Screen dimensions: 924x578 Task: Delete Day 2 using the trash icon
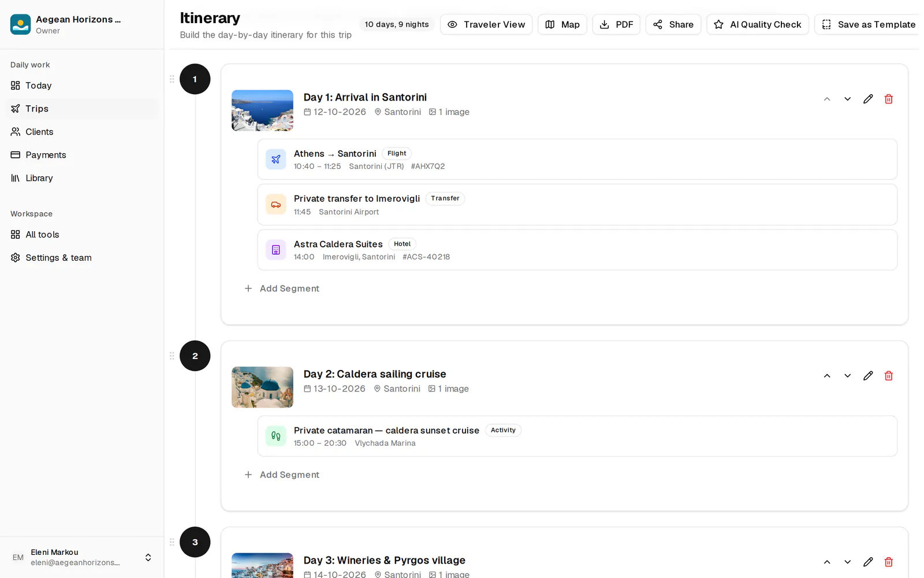tap(889, 376)
